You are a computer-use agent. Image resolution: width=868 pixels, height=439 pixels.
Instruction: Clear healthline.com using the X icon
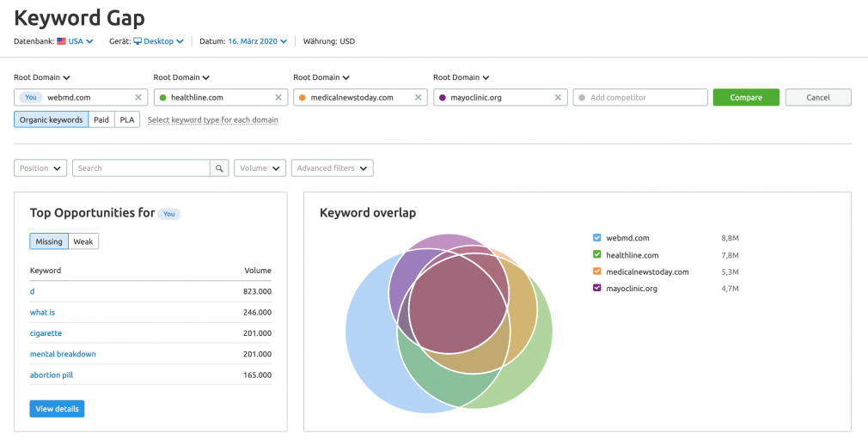(278, 97)
